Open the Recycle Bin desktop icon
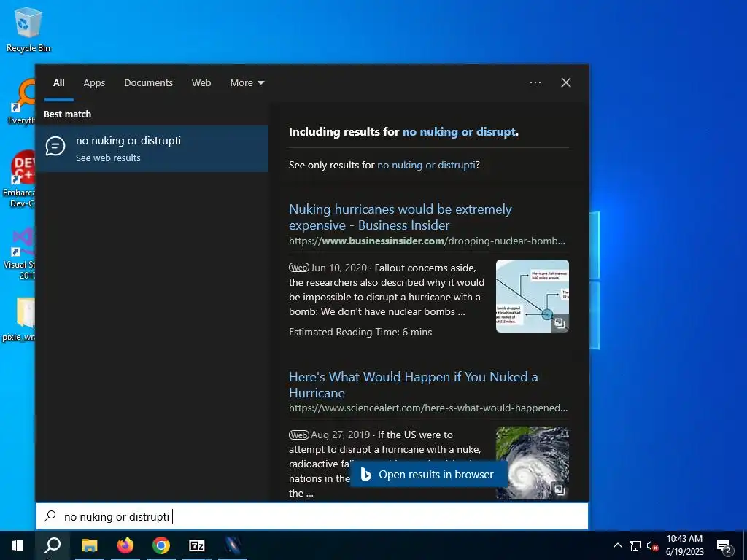The image size is (747, 560). 28,29
